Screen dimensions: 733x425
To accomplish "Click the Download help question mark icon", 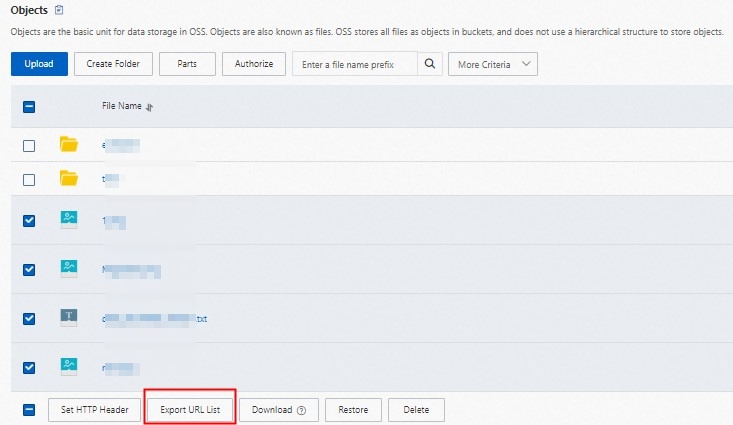I will (302, 411).
